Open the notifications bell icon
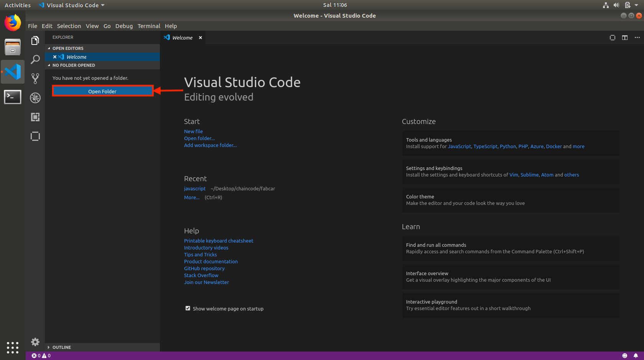644x360 pixels. point(636,356)
